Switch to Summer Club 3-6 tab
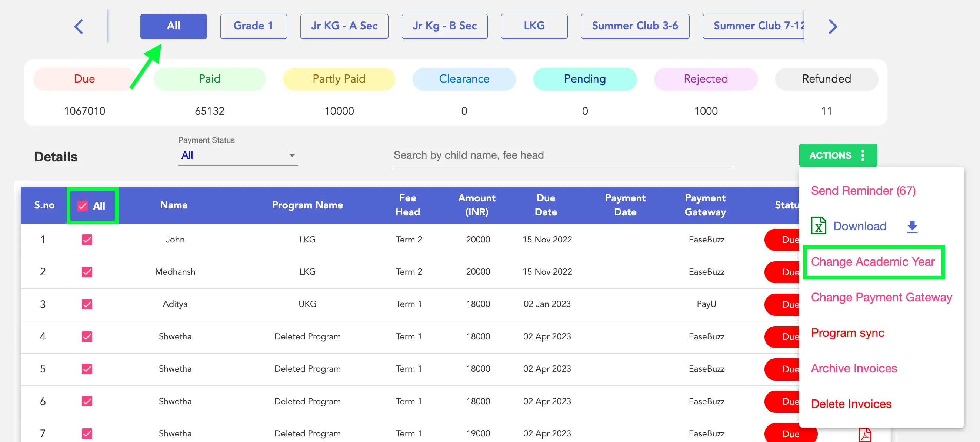Viewport: 980px width, 442px height. (635, 26)
